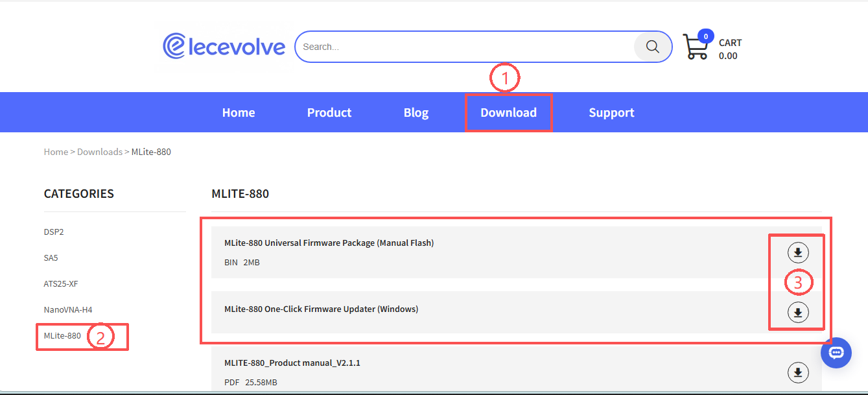Go to the Home menu item
This screenshot has width=868, height=395.
(239, 112)
